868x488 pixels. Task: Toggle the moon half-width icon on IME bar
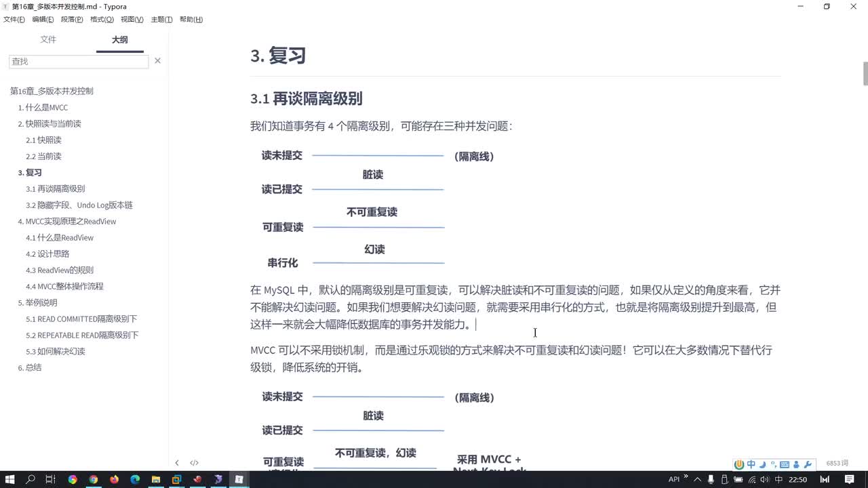[x=762, y=464]
